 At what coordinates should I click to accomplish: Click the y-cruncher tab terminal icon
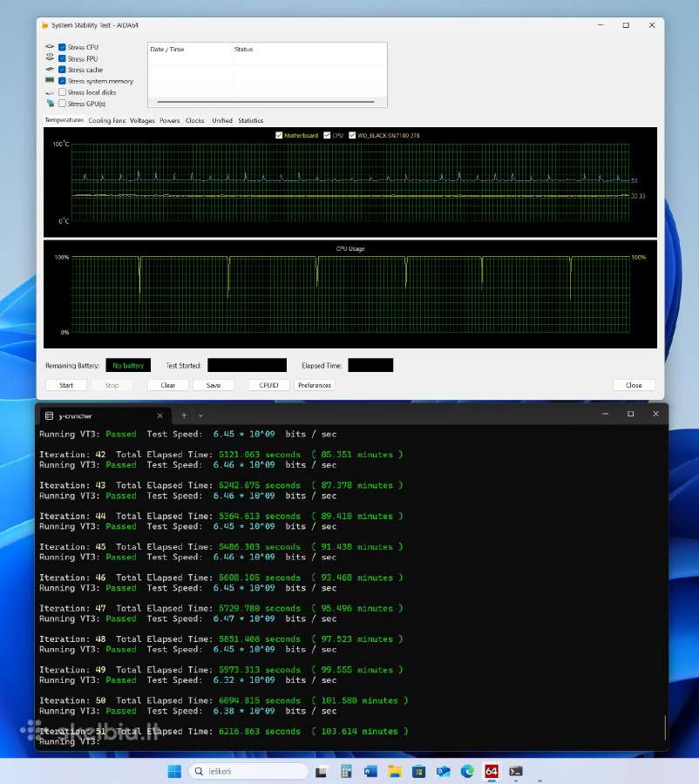point(49,416)
